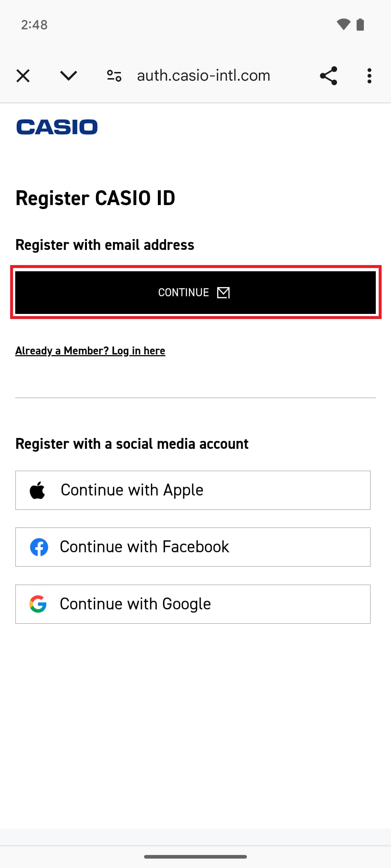
Task: Click the Apple logo icon
Action: (x=37, y=490)
